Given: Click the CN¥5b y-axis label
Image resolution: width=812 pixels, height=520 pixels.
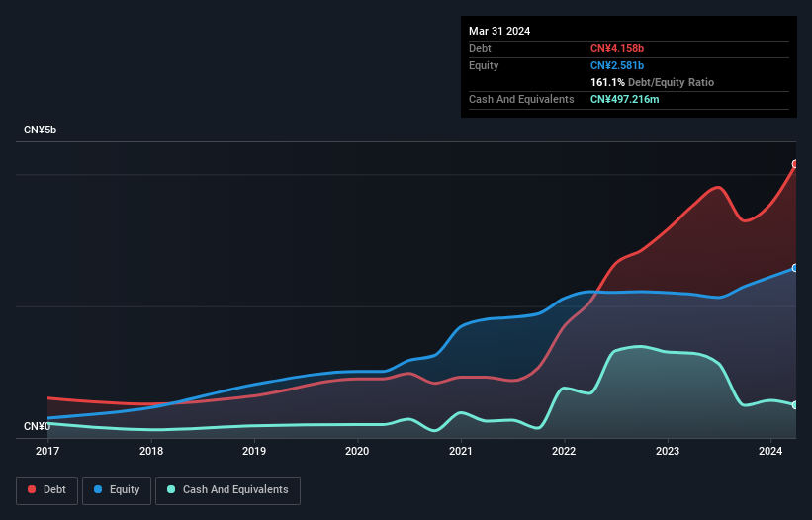Looking at the screenshot, I should (40, 130).
